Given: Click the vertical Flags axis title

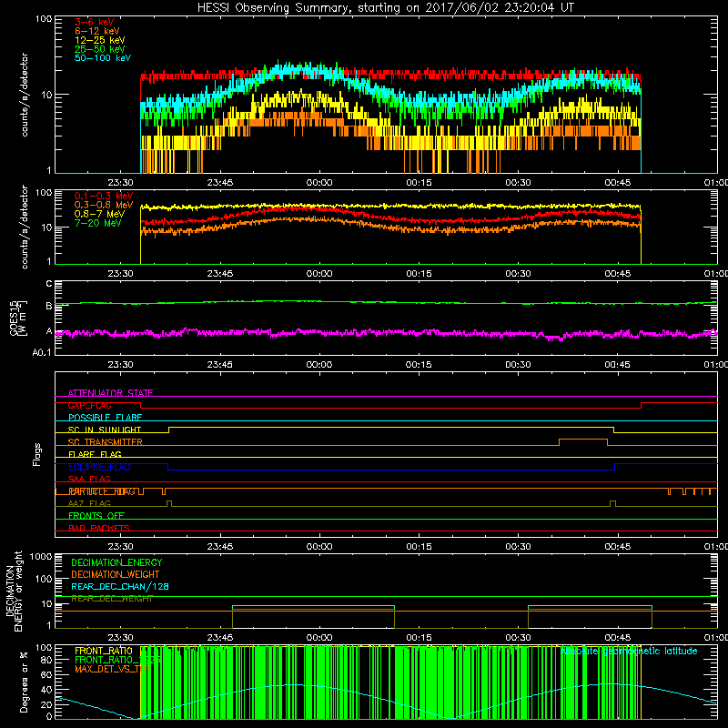Looking at the screenshot, I should click(37, 454).
